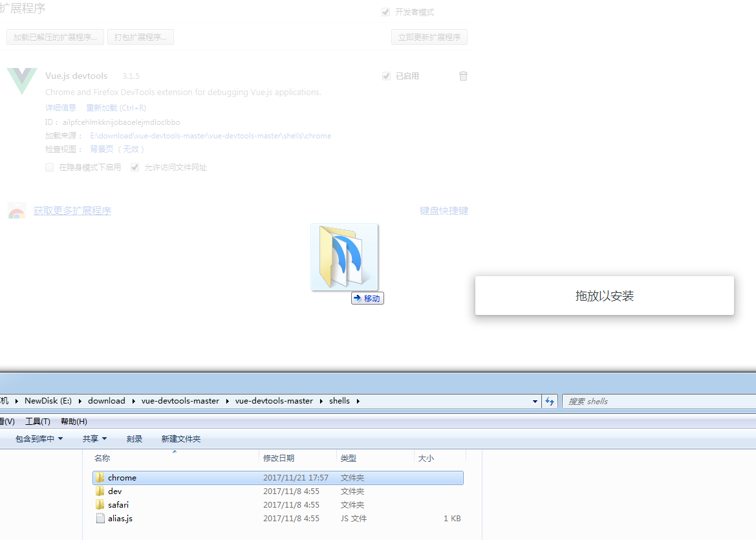Expand arrow after download breadcrumb
756x540 pixels.
click(133, 401)
